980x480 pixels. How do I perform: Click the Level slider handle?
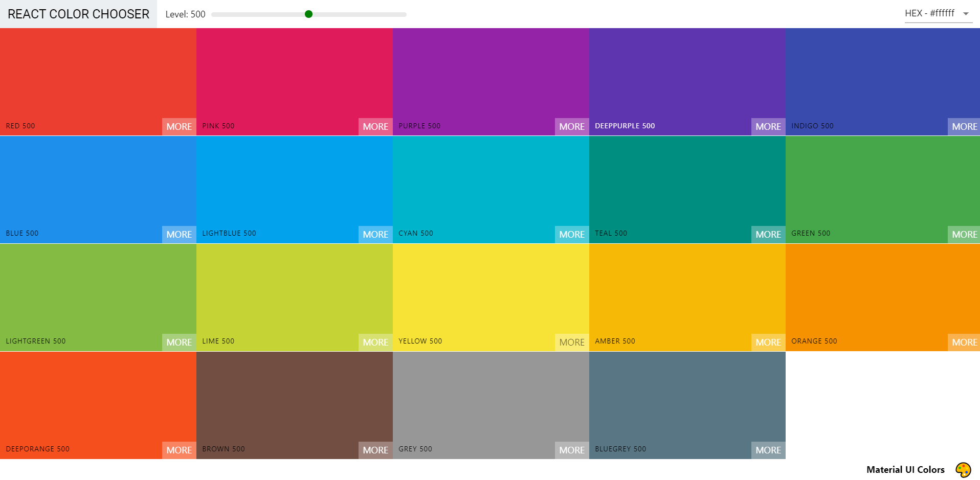(x=308, y=14)
